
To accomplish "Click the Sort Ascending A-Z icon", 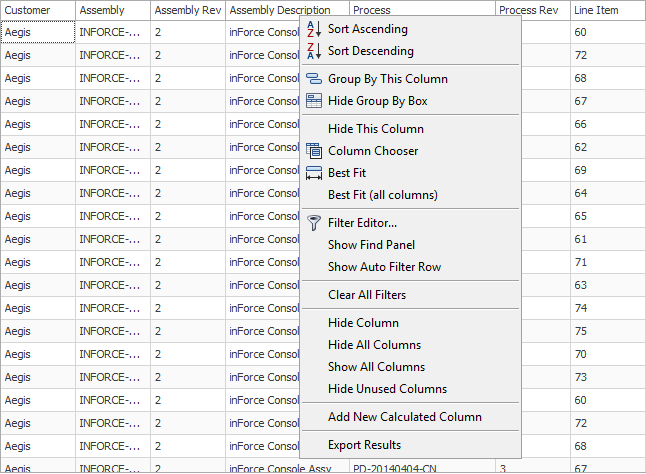I will (314, 29).
